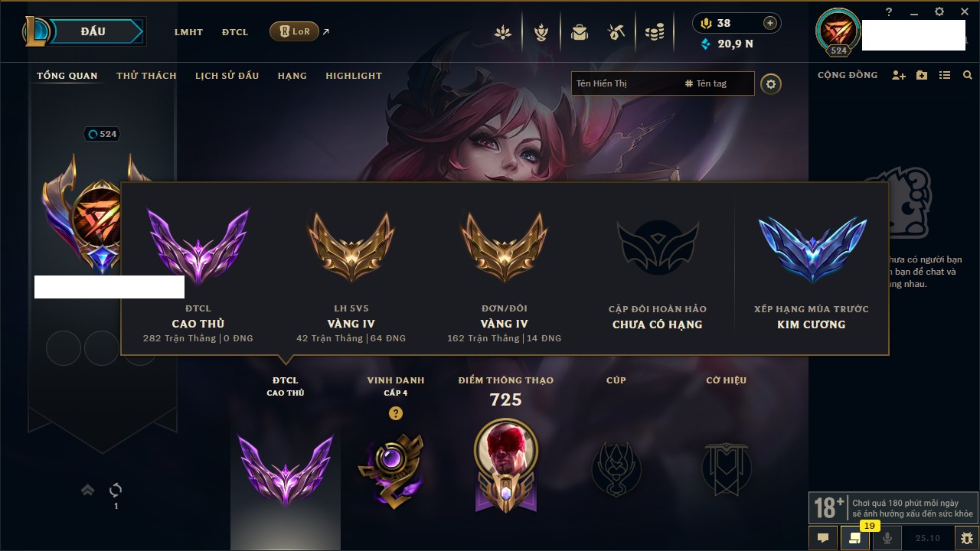Open the bug report icon
The height and width of the screenshot is (551, 980).
pyautogui.click(x=966, y=538)
